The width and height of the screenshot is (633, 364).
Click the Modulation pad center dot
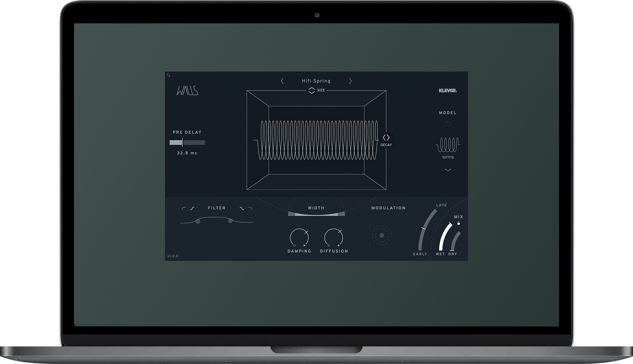pos(382,235)
